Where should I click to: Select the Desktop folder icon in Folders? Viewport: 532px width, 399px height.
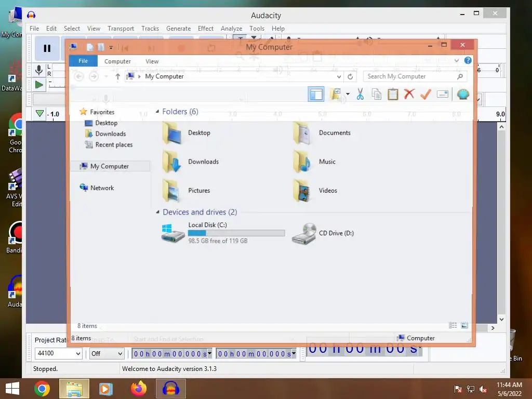pos(172,132)
